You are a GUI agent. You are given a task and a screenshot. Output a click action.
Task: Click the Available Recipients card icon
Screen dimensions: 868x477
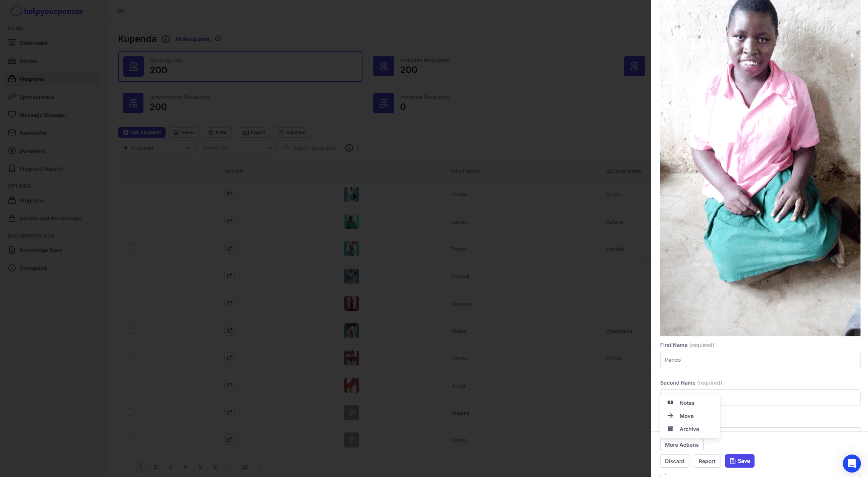383,66
